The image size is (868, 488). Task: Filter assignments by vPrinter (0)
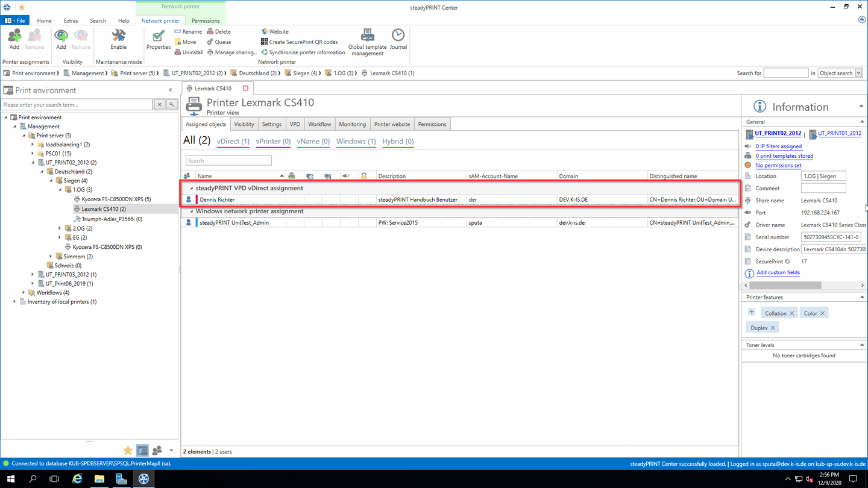(273, 142)
